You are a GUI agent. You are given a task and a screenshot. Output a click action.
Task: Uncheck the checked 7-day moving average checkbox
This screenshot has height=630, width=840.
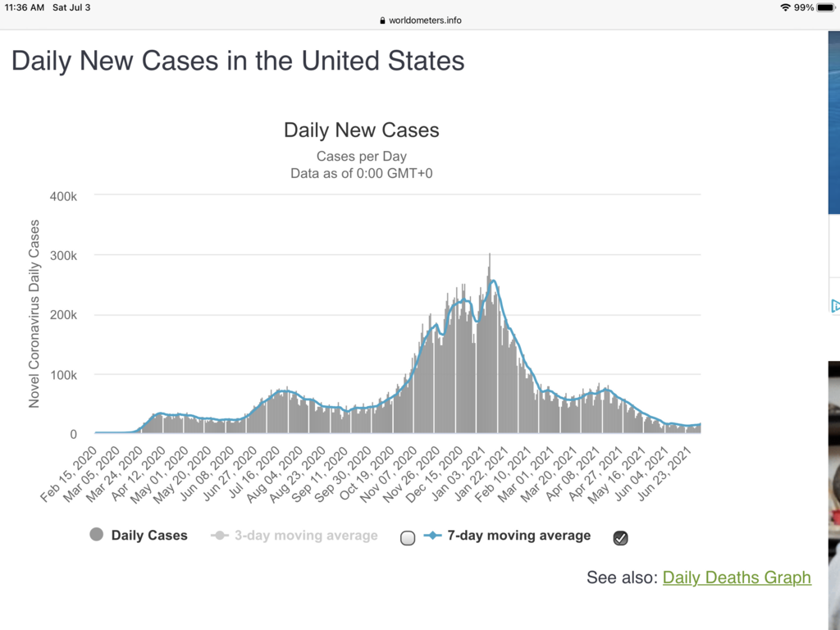[621, 538]
